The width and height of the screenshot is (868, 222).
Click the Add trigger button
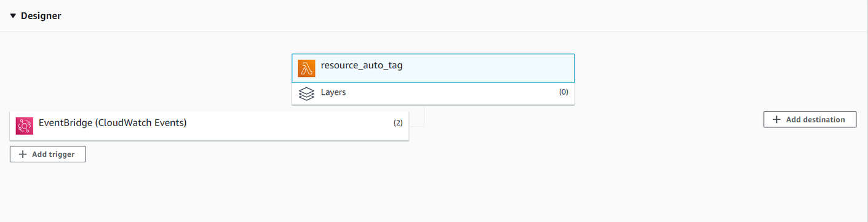48,154
